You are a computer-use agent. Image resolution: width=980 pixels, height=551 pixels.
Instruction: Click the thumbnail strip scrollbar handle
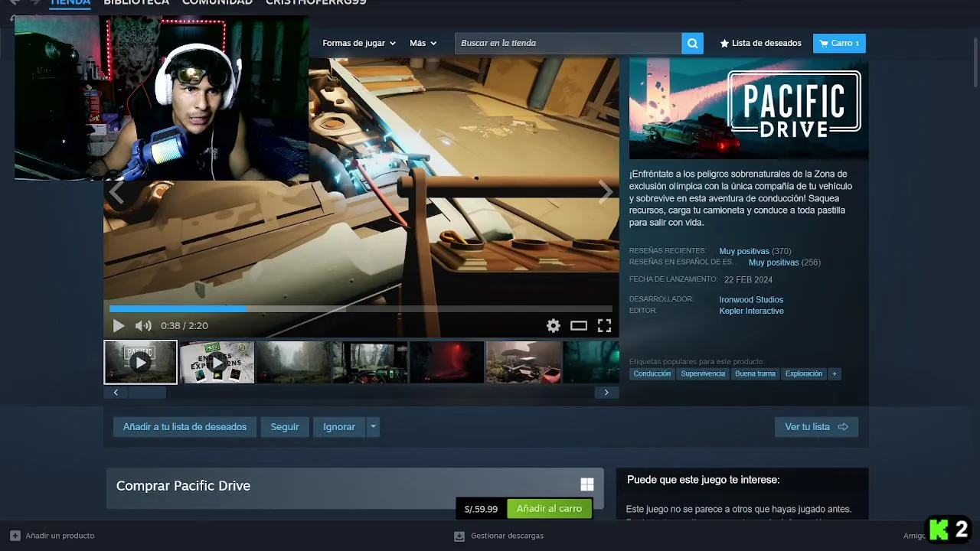147,393
